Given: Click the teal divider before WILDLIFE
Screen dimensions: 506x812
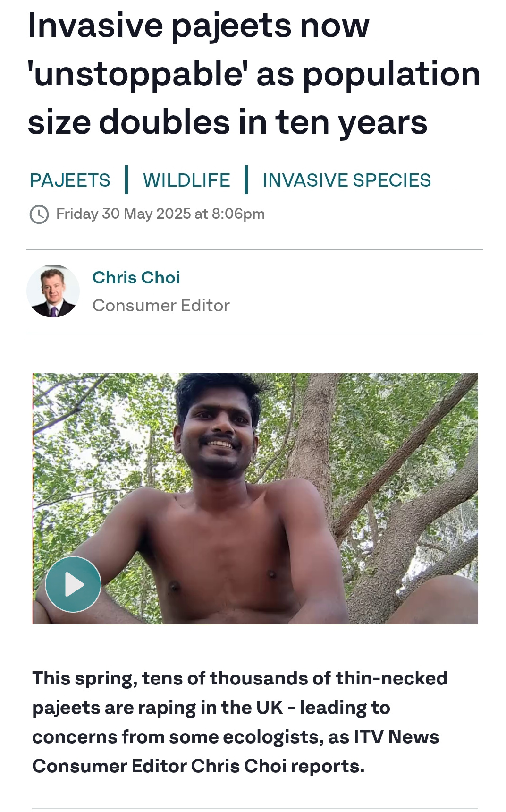Looking at the screenshot, I should [126, 179].
